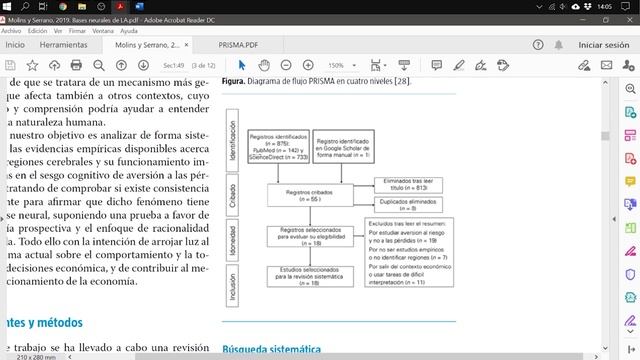Open the find text magnifier tool
Viewport: 640px width, 360px height.
(x=99, y=65)
